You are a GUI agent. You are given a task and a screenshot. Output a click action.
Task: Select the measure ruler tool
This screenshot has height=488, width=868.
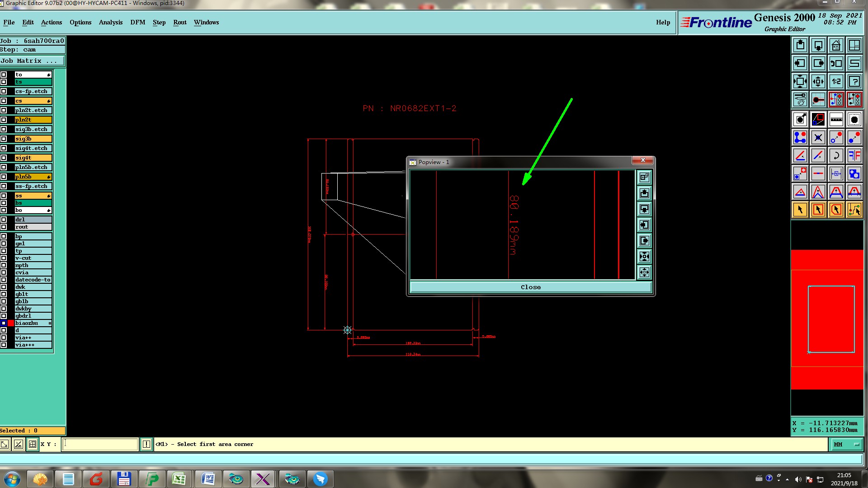836,119
